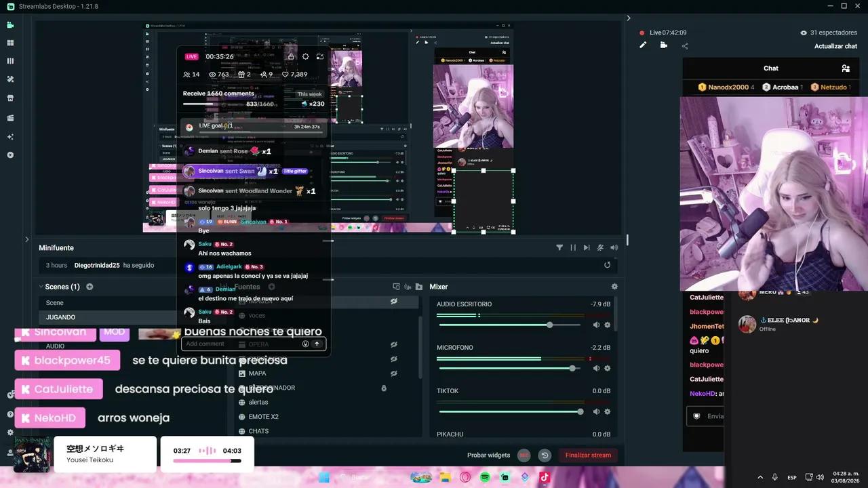Click Probar widgets
This screenshot has height=488, width=868.
[488, 455]
